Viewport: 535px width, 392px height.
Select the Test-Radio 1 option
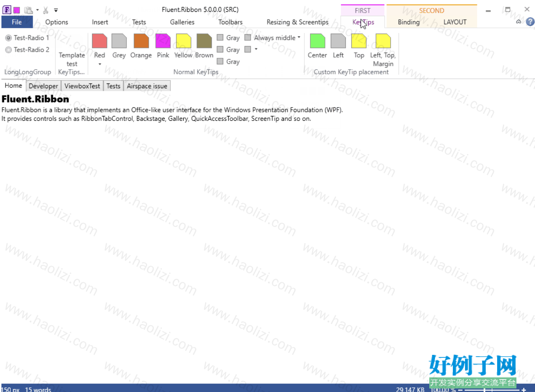(x=27, y=38)
